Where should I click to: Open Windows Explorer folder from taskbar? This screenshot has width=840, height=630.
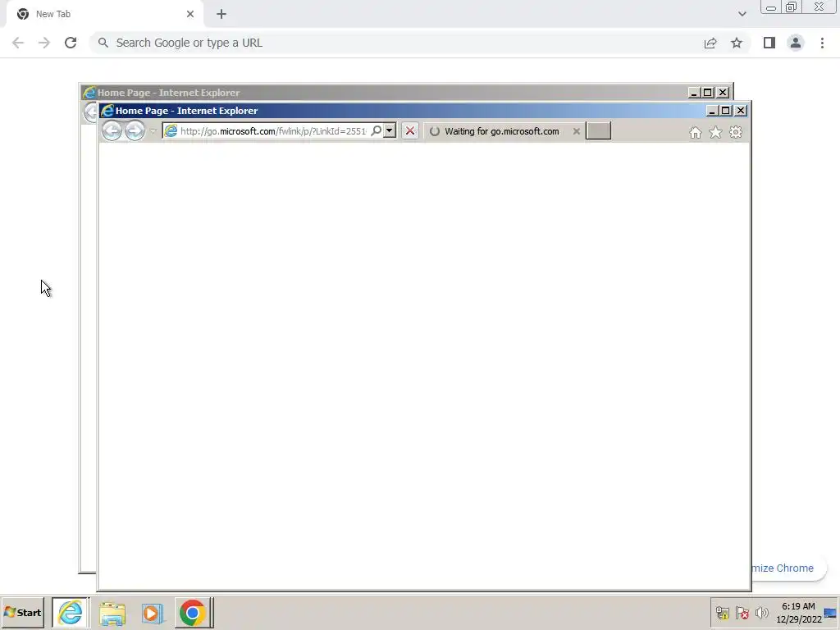(x=112, y=613)
